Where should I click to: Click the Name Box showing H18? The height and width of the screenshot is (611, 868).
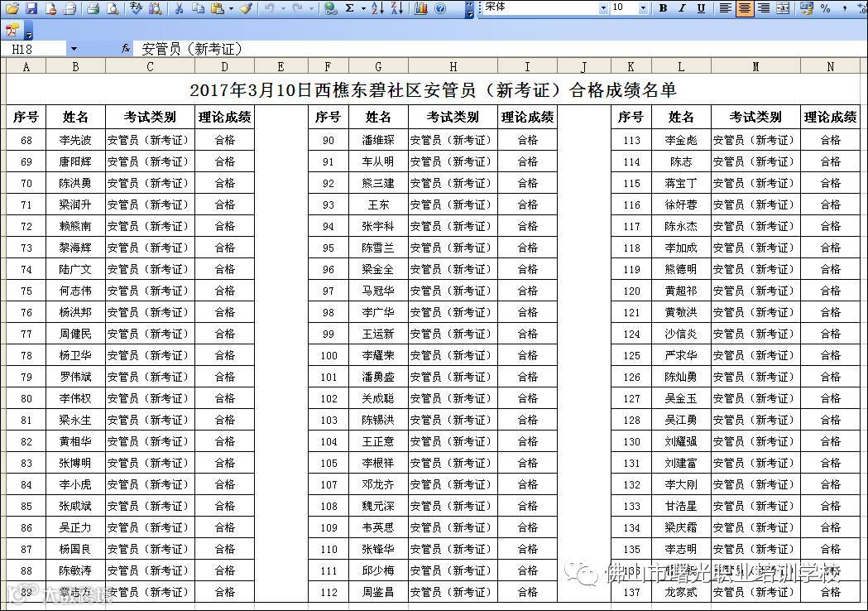click(34, 49)
